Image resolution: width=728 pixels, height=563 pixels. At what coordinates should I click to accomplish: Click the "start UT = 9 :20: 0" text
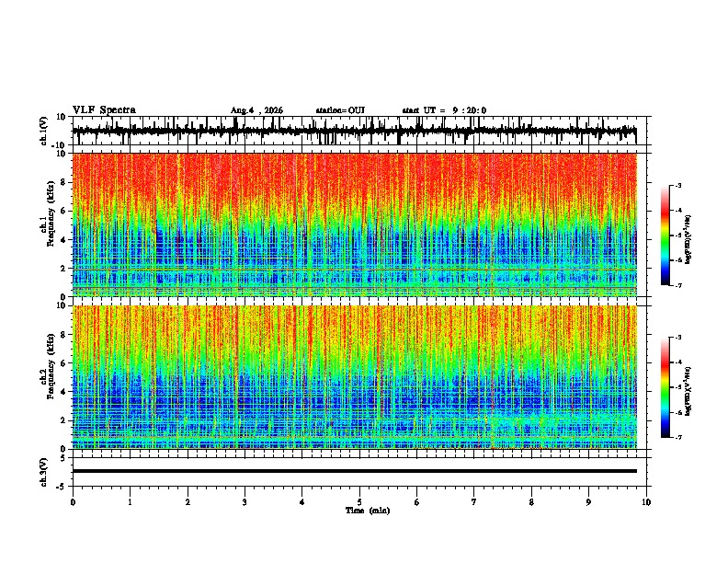tap(444, 110)
